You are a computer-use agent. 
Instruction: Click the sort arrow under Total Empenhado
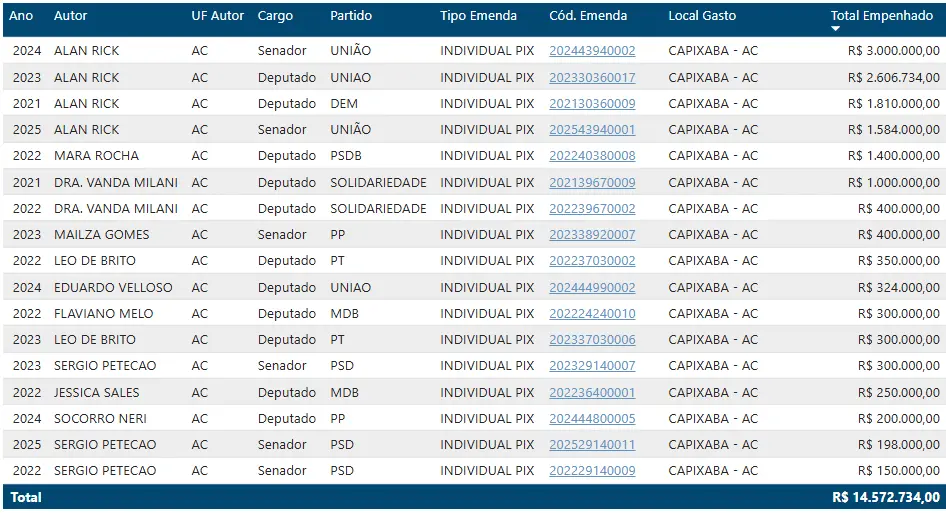836,29
